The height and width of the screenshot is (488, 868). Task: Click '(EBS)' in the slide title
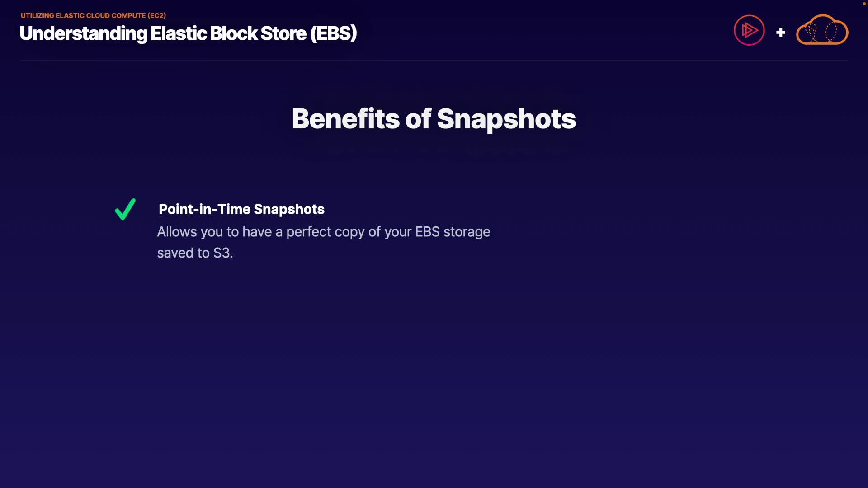click(x=334, y=33)
